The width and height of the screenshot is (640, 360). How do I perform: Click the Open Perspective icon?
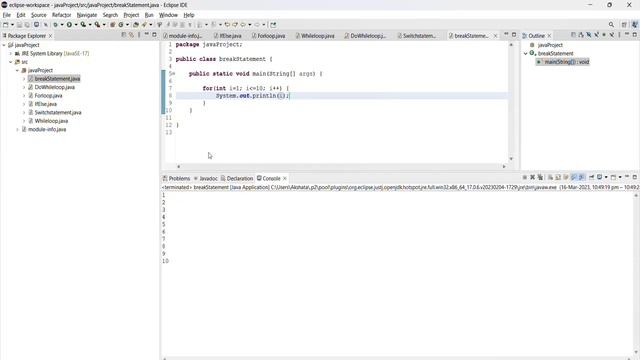click(624, 24)
